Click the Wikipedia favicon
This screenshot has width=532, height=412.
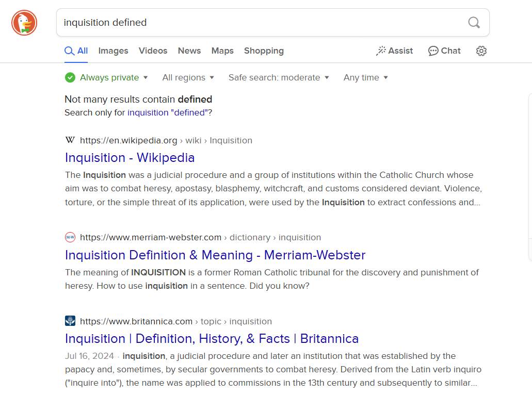click(x=70, y=140)
